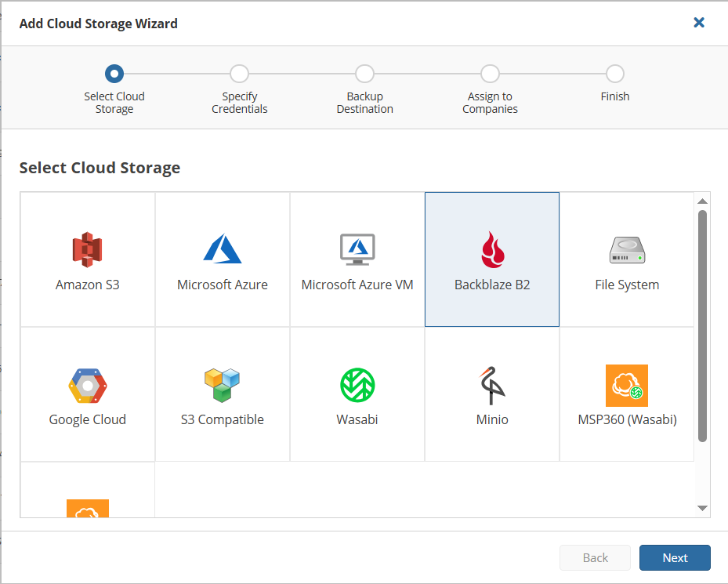Select the Amazon S3 storage icon

point(87,249)
